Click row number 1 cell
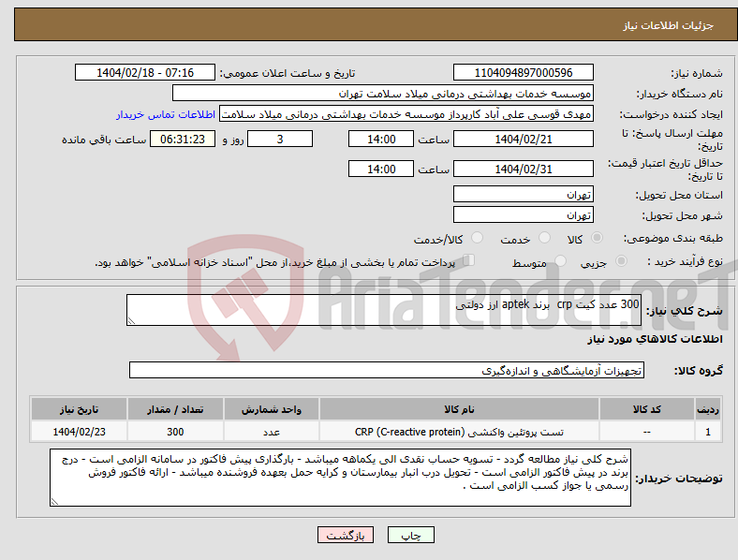The width and height of the screenshot is (738, 560). pos(708,432)
